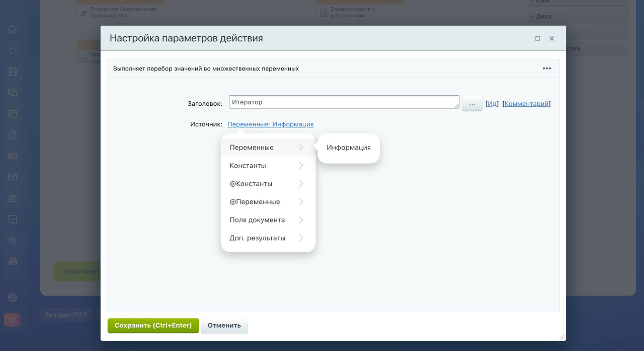Choose Доп. результаты menu entry
Screen dimensions: 644x351
click(268, 238)
